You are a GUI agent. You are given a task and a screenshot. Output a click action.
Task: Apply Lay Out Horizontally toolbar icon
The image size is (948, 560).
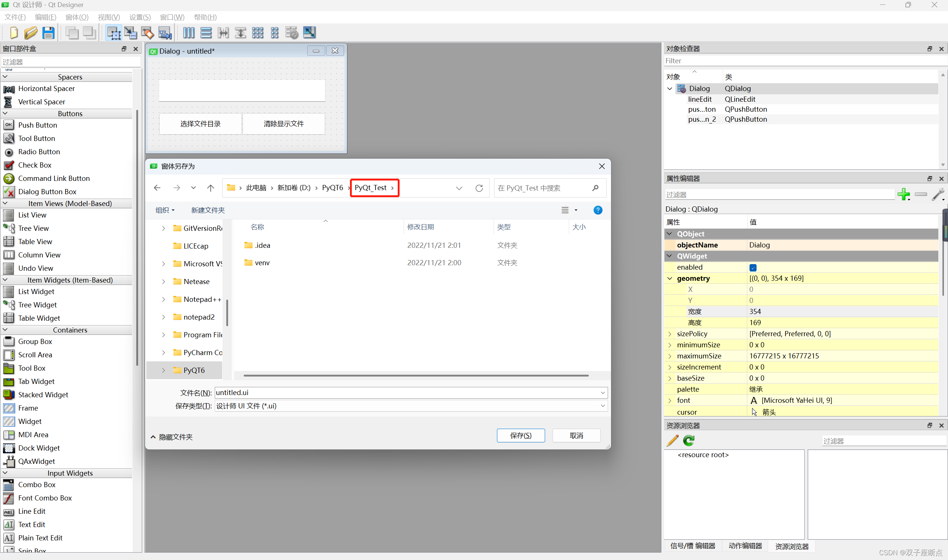click(x=188, y=33)
